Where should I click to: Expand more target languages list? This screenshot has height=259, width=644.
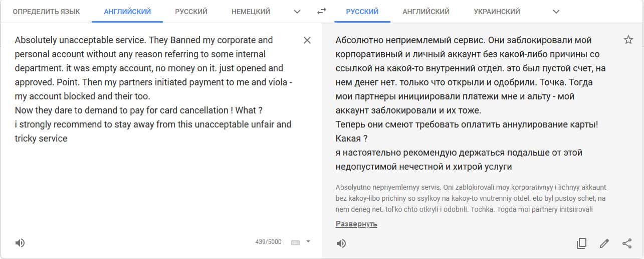click(x=556, y=12)
